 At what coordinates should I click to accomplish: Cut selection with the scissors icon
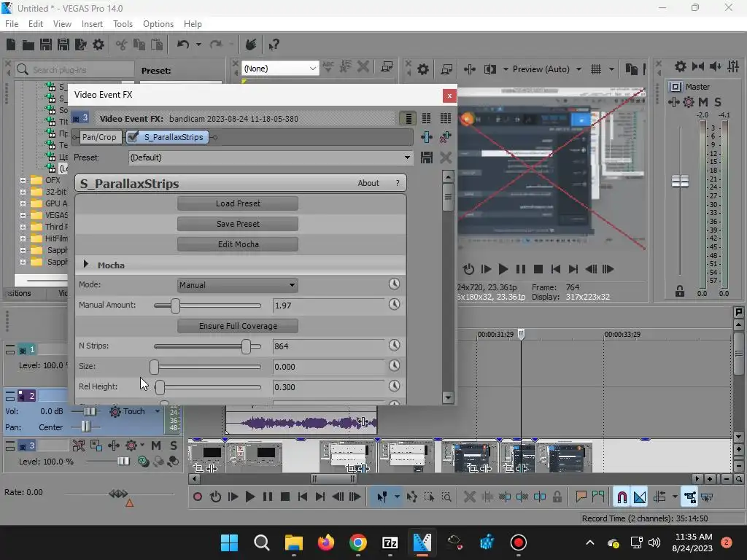pos(122,44)
